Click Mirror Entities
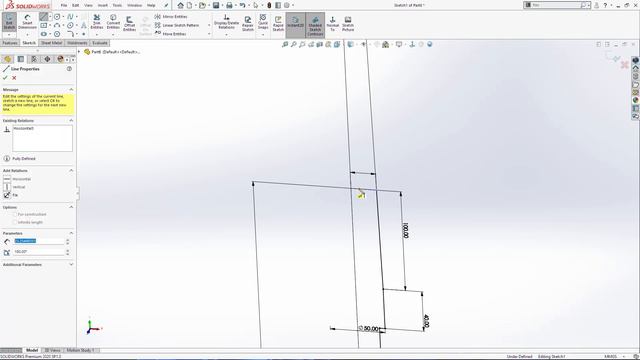This screenshot has height=360, width=640. [171, 17]
